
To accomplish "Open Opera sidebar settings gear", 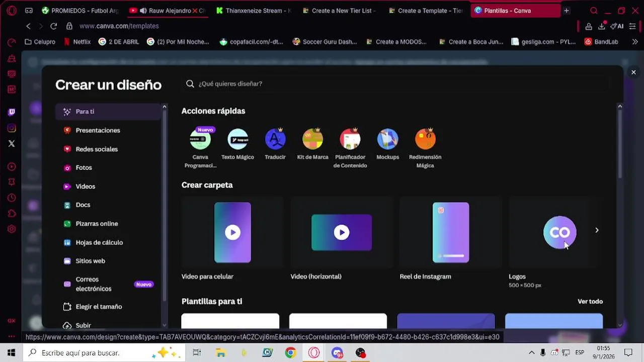I will (11, 229).
